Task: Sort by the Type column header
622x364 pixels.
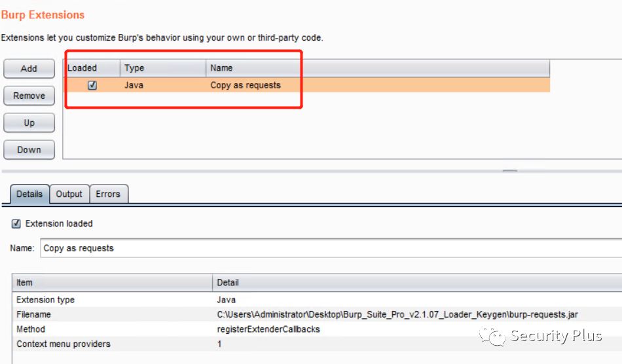Action: [x=163, y=68]
